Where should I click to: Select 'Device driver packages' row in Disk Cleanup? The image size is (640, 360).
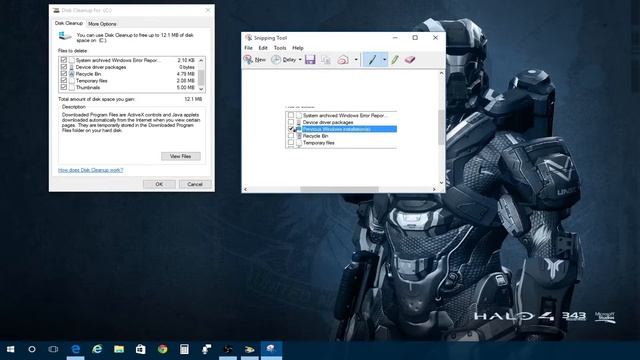(x=128, y=67)
